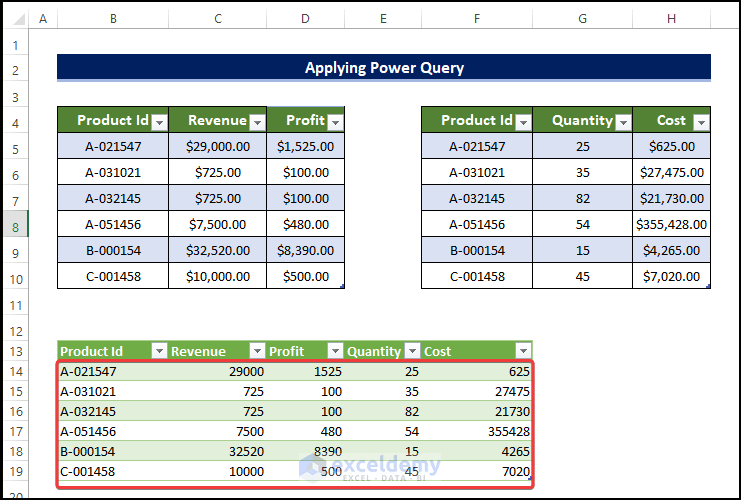Viewport: 741px width, 500px height.
Task: Open Quantity filter dropdown in row 13
Action: coord(413,351)
